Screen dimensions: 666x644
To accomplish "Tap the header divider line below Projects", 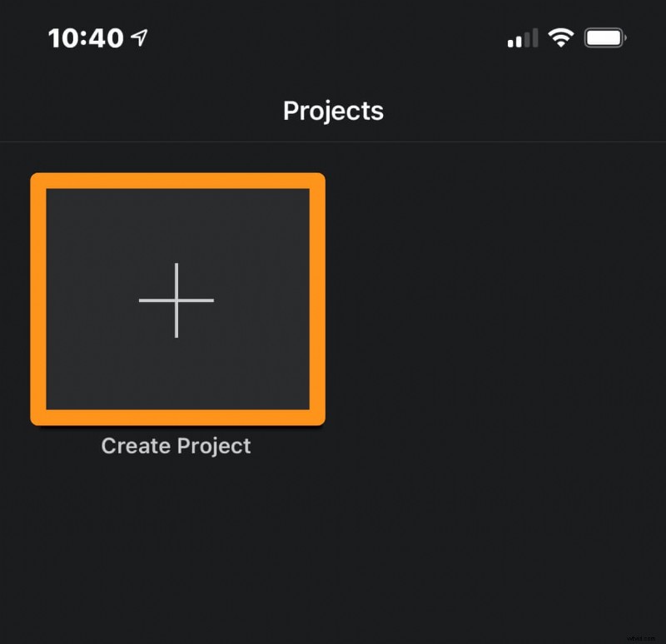I will click(x=333, y=140).
